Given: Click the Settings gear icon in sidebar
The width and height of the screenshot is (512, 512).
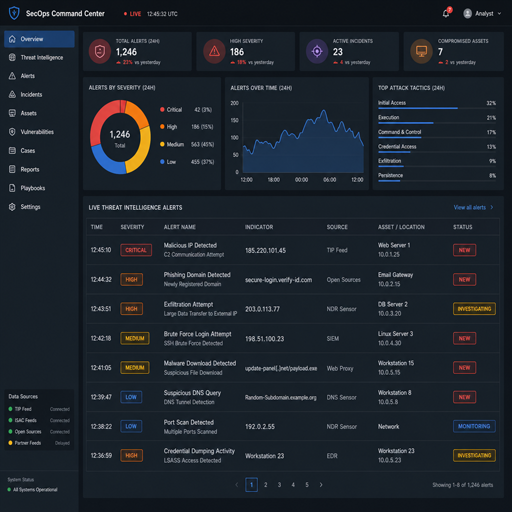Looking at the screenshot, I should pyautogui.click(x=12, y=207).
